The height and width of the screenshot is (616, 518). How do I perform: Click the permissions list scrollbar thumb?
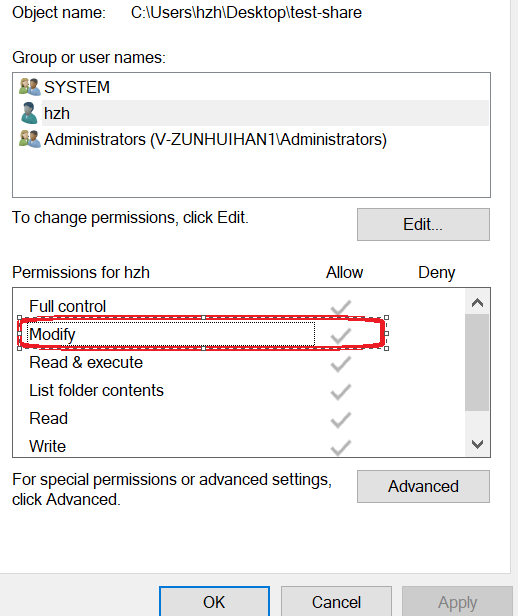[477, 362]
